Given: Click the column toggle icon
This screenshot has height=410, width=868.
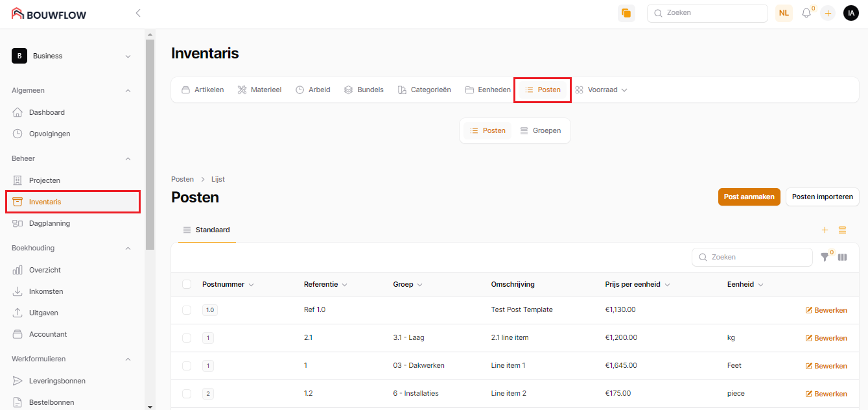Looking at the screenshot, I should point(843,257).
